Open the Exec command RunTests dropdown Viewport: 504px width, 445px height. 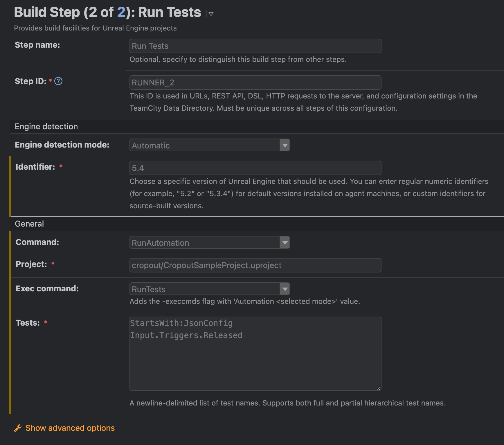point(210,289)
